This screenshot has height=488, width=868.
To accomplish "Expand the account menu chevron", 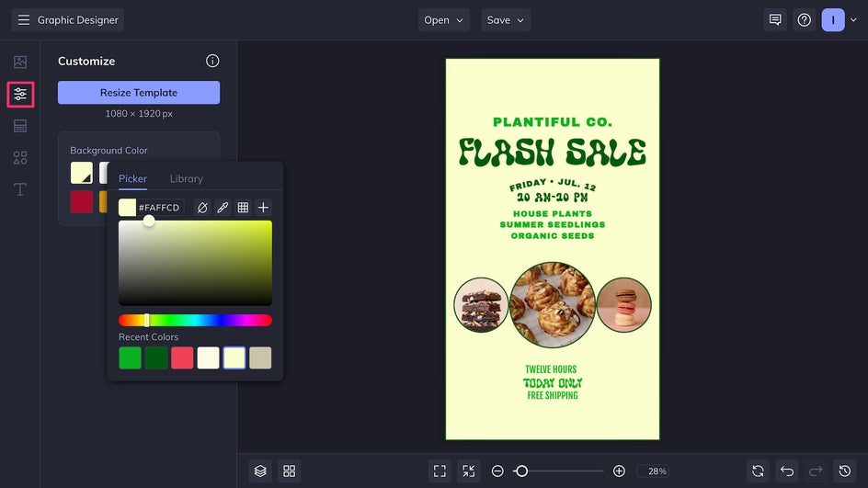I will tap(853, 20).
